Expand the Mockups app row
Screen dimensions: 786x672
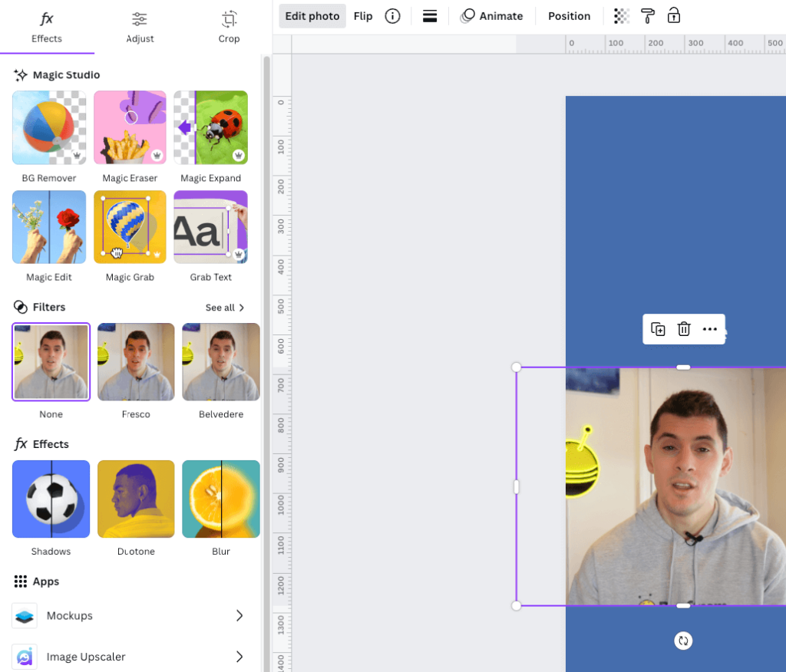tap(239, 615)
